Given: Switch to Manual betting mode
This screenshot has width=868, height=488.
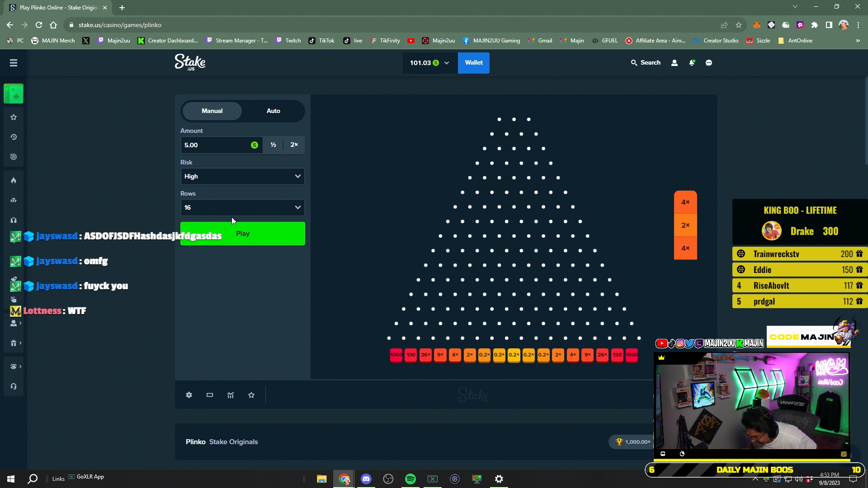Looking at the screenshot, I should [212, 111].
